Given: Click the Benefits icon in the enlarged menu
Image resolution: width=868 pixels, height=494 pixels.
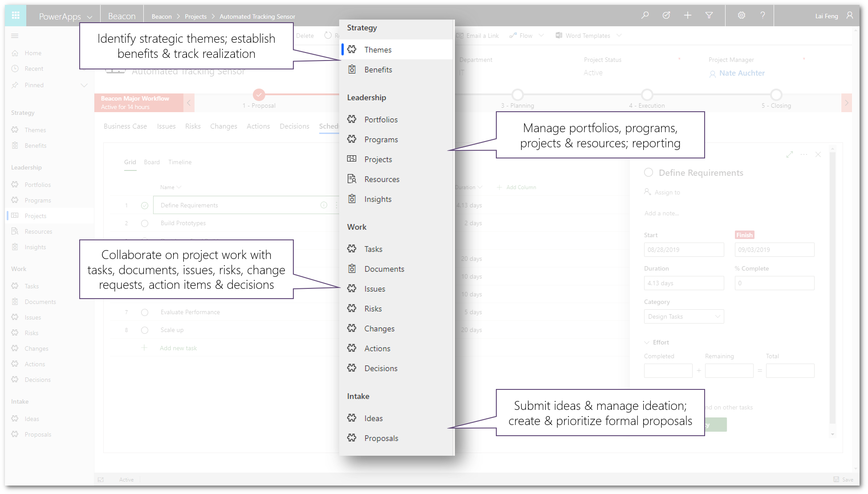Looking at the screenshot, I should coord(352,69).
